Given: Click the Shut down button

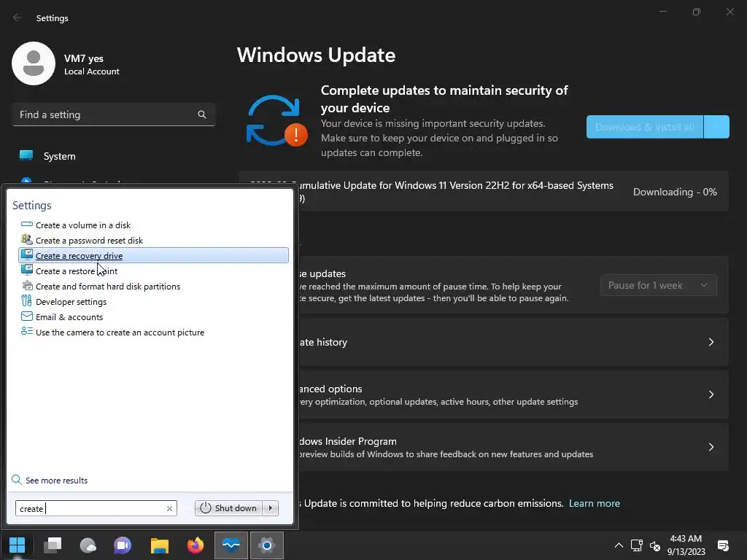Looking at the screenshot, I should click(x=230, y=508).
